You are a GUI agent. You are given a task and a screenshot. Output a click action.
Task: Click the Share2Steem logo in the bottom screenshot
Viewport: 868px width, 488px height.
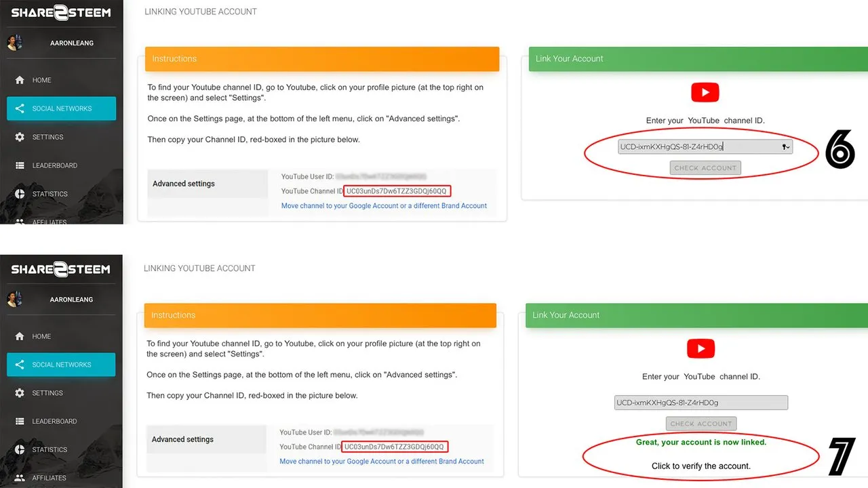click(60, 269)
